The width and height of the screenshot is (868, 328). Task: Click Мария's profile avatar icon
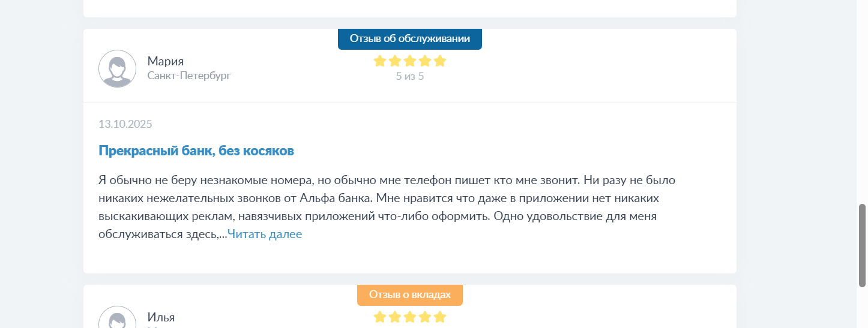coord(117,68)
